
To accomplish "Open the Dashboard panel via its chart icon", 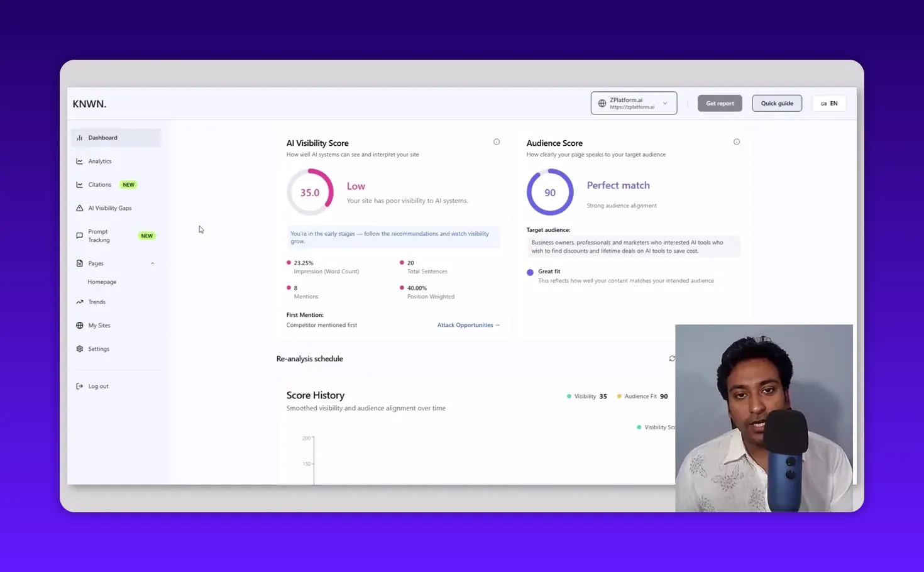I will click(80, 137).
